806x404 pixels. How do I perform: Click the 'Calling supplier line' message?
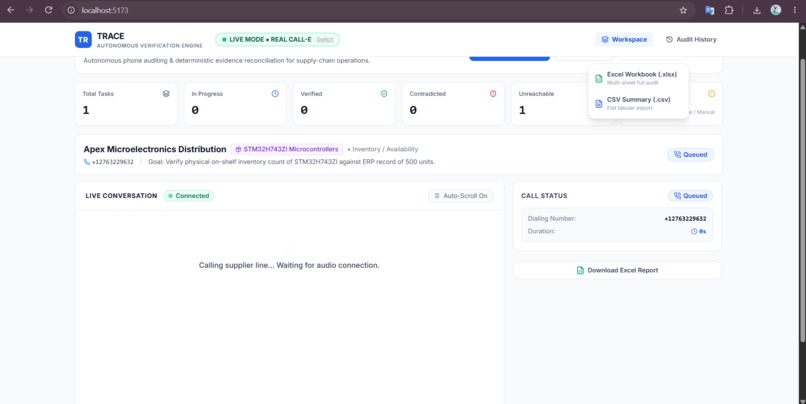[x=289, y=265]
